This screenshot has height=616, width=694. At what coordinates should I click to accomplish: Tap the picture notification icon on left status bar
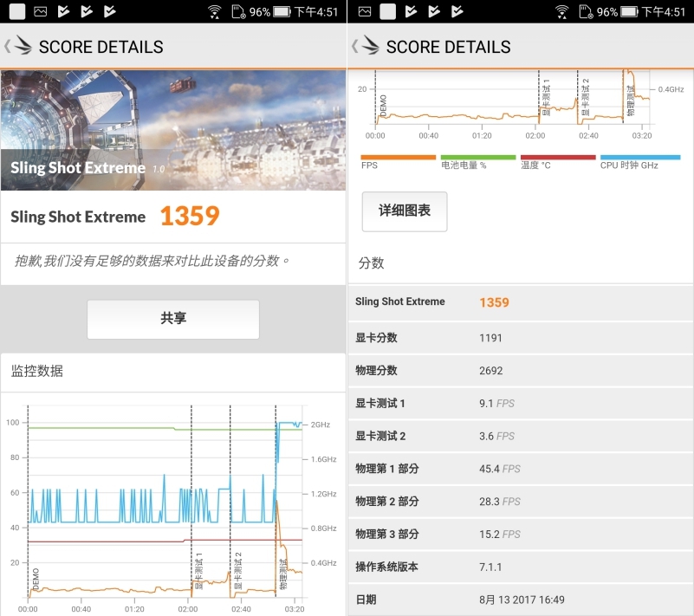[40, 11]
